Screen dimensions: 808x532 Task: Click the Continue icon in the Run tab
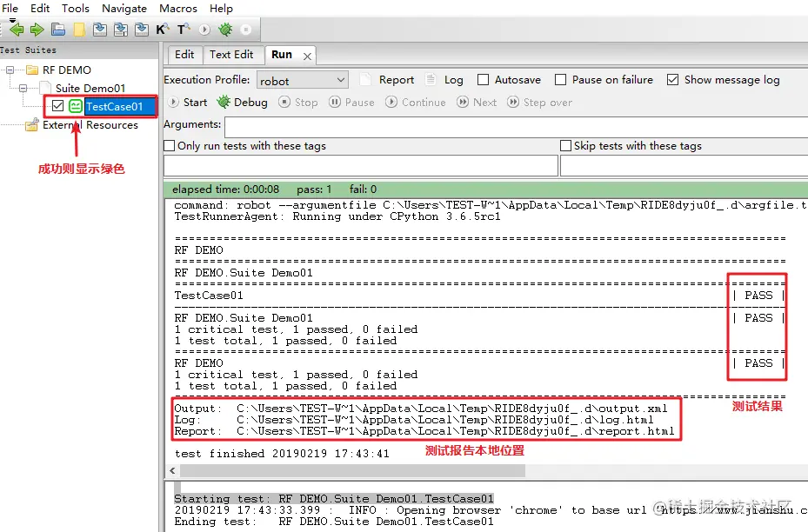tap(391, 102)
